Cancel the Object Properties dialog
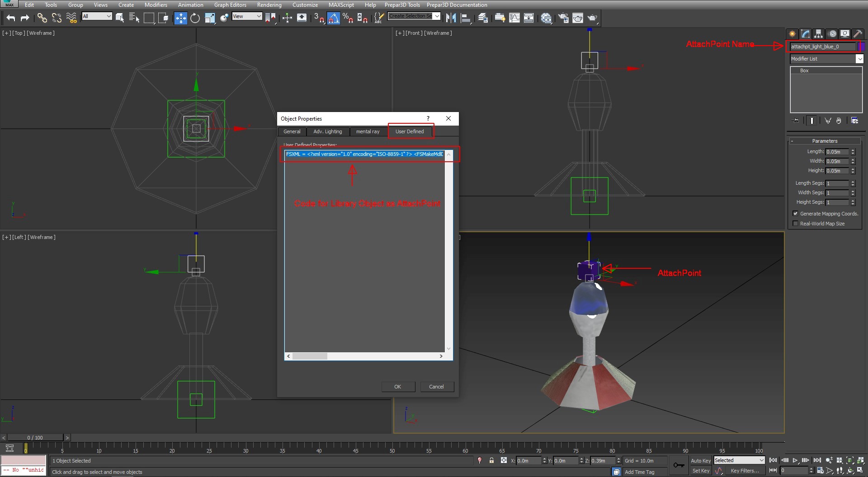Screen dimensions: 868x477 (436, 386)
